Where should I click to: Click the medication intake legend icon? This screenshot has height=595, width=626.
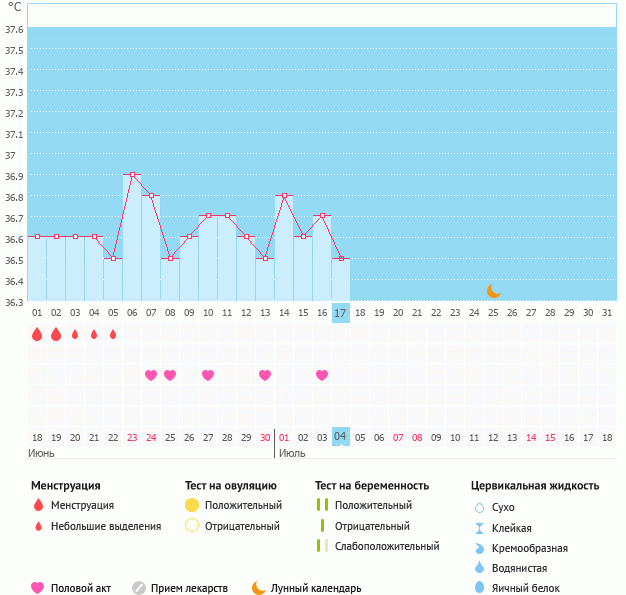pos(139,588)
